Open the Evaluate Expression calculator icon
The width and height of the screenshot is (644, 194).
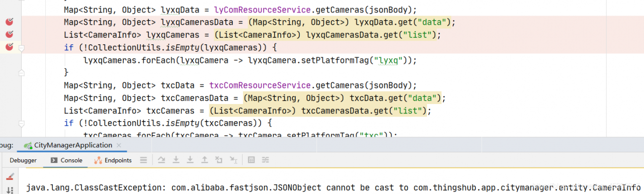[x=251, y=160]
